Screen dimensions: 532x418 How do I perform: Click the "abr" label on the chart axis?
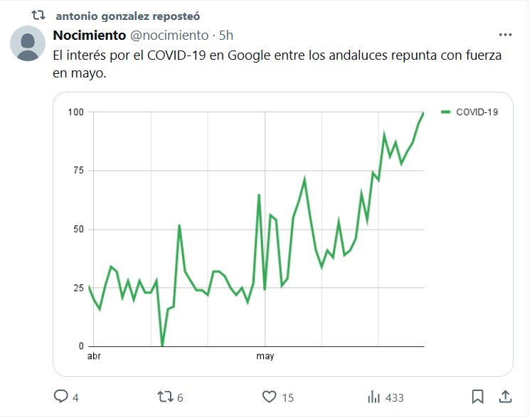(x=94, y=356)
